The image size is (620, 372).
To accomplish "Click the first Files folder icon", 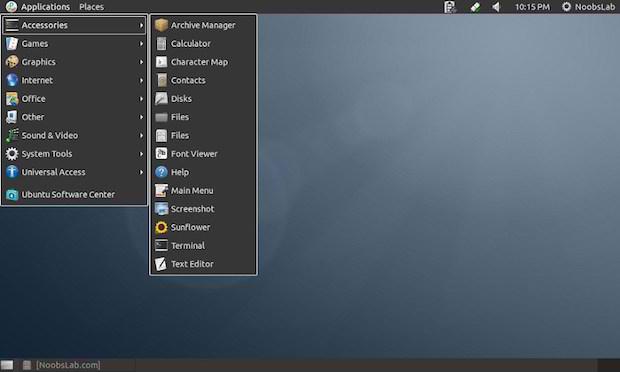I will click(161, 117).
